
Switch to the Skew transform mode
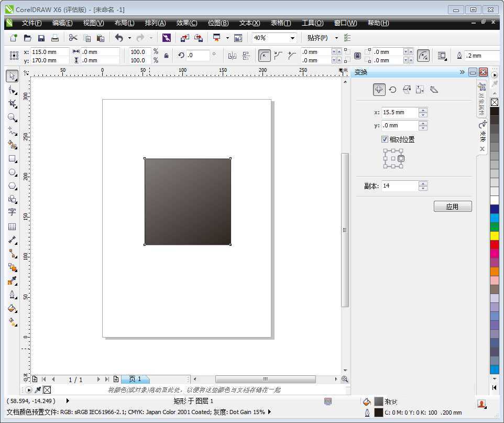(x=434, y=89)
